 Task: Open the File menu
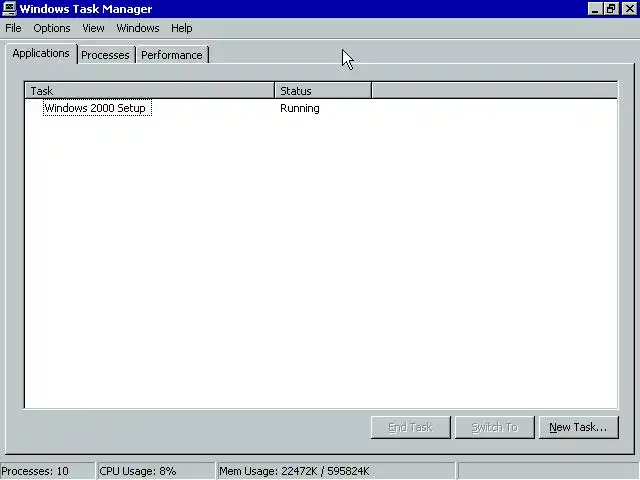click(13, 28)
